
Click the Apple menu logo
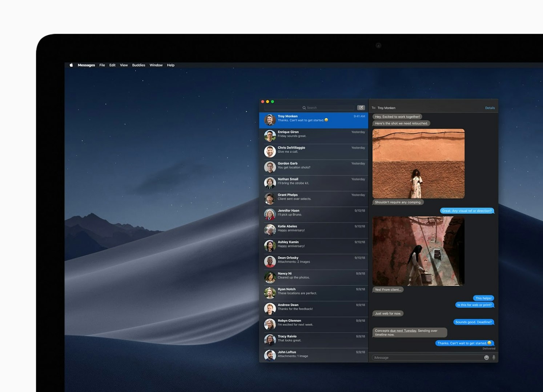pos(71,65)
